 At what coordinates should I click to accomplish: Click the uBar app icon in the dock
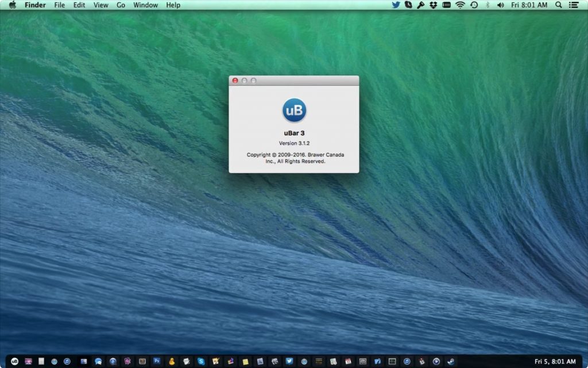coord(15,362)
